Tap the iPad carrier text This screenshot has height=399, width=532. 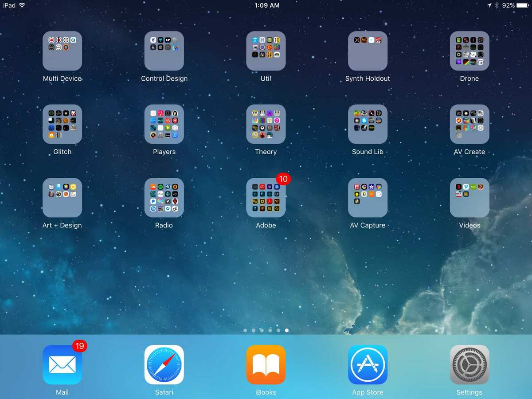click(x=9, y=5)
